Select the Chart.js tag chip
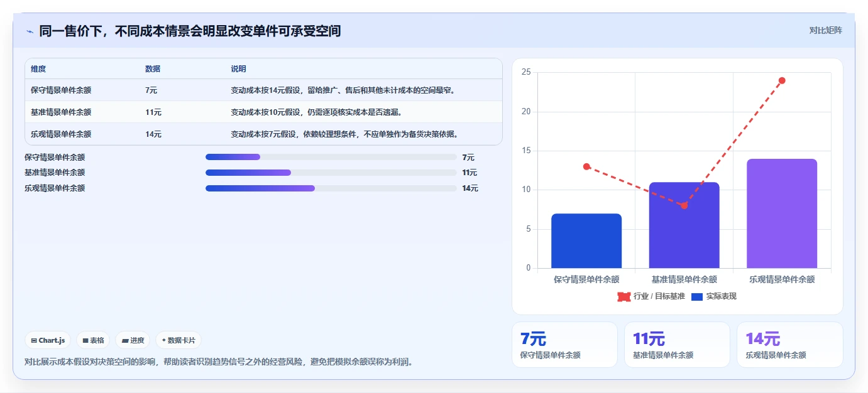This screenshot has height=393, width=868. [x=48, y=340]
